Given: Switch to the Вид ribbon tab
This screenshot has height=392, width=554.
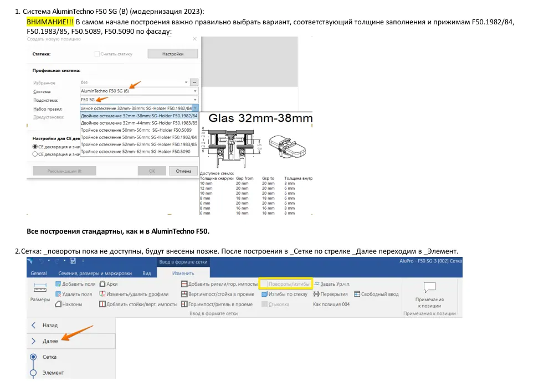Looking at the screenshot, I should pyautogui.click(x=147, y=274).
